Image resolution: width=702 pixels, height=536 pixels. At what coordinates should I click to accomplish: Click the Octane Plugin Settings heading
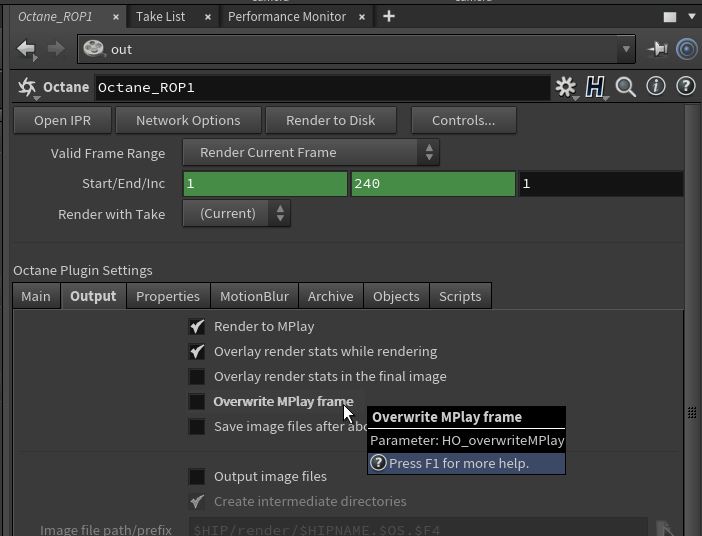coord(83,270)
